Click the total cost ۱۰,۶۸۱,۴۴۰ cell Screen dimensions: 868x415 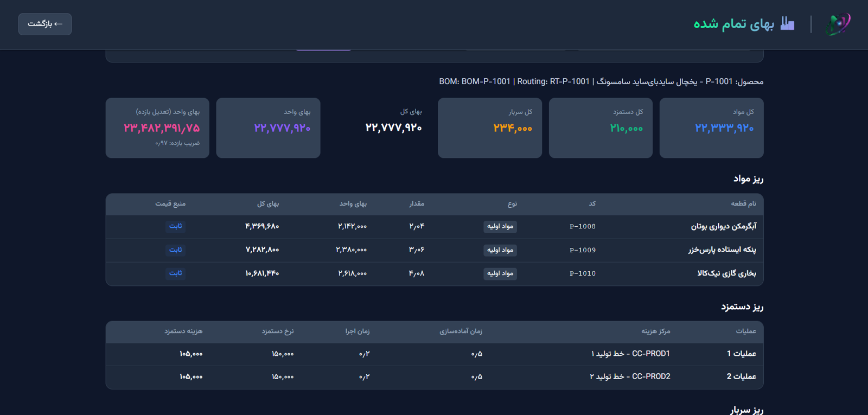click(x=262, y=273)
